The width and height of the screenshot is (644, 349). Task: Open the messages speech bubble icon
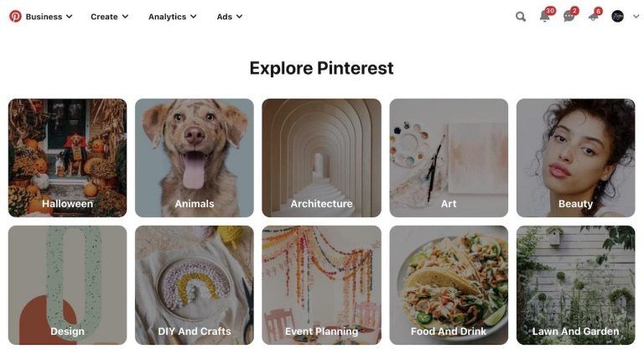click(x=569, y=17)
